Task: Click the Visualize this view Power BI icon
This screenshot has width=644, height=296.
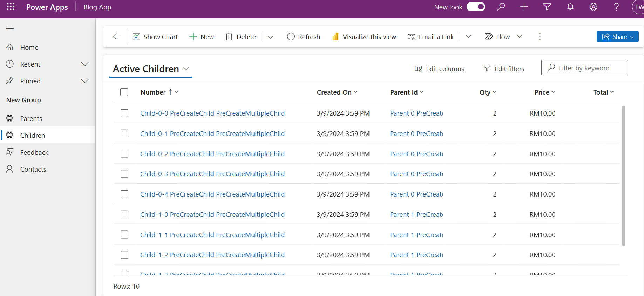Action: click(x=335, y=37)
